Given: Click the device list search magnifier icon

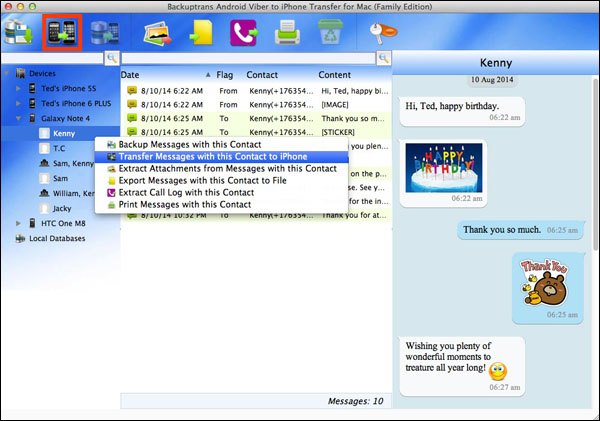Looking at the screenshot, I should tap(112, 58).
